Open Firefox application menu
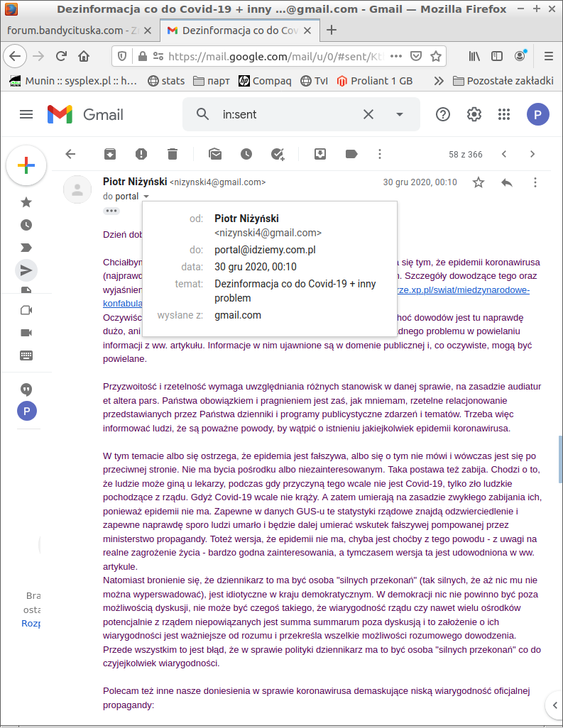The width and height of the screenshot is (563, 728). click(549, 56)
